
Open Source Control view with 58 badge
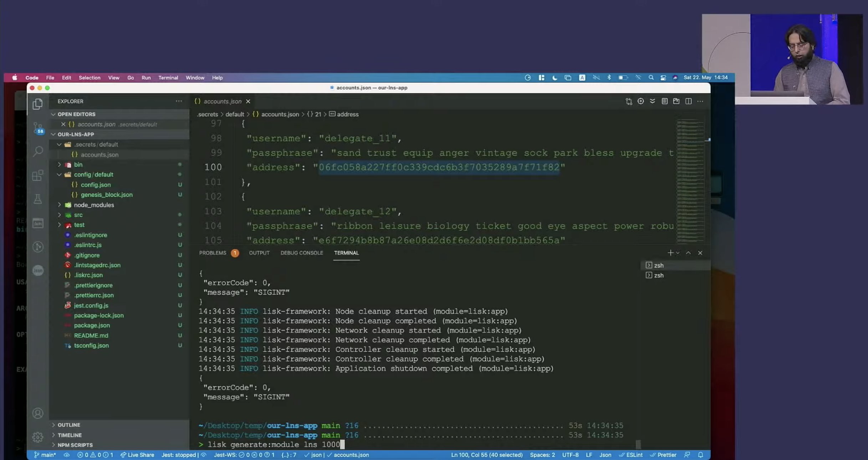(38, 128)
